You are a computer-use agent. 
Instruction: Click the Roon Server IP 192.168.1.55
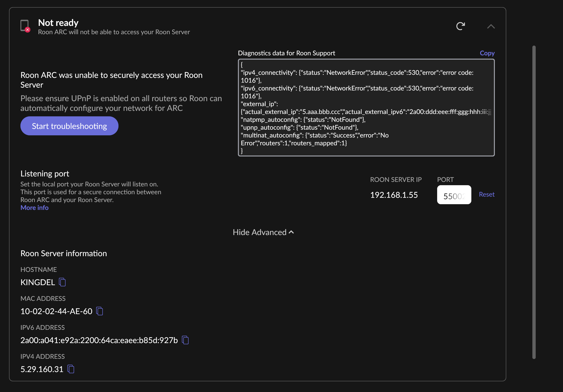tap(394, 195)
